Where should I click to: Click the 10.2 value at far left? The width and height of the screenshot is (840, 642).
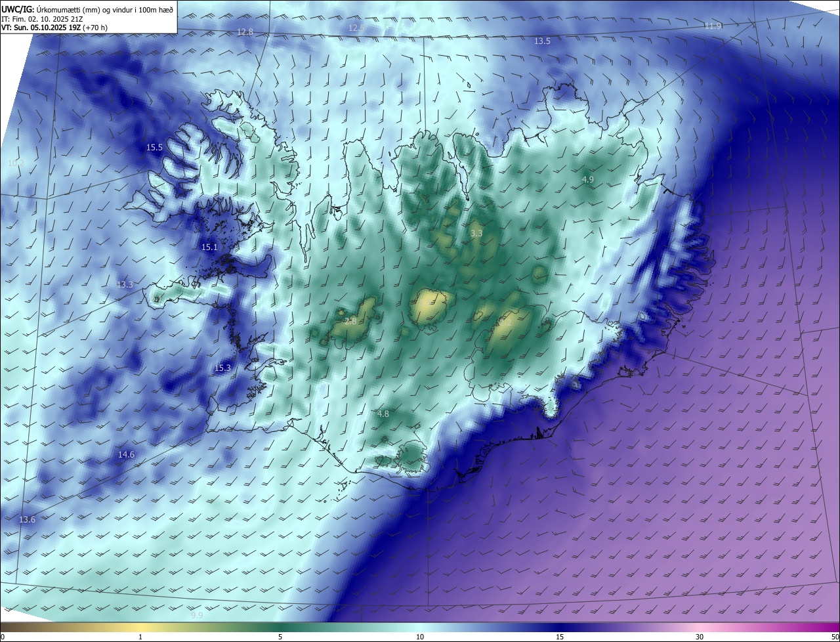16,163
